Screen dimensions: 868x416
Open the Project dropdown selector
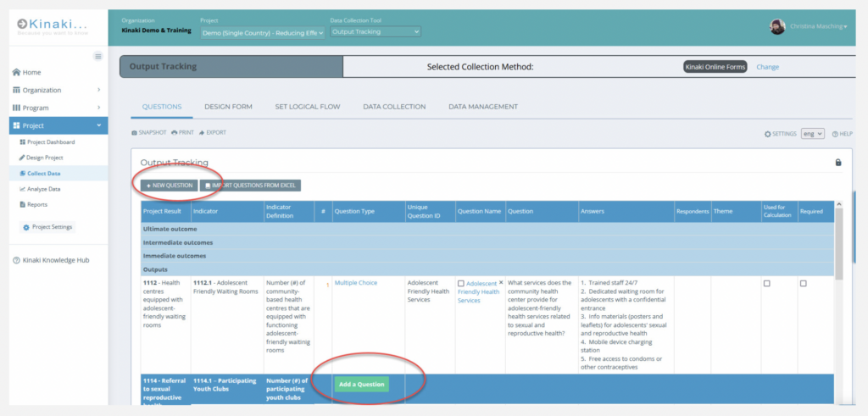pos(263,33)
